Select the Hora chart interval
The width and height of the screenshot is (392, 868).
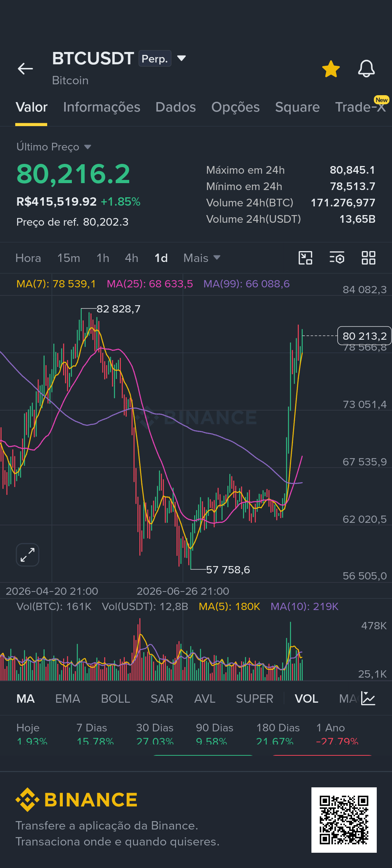[28, 258]
